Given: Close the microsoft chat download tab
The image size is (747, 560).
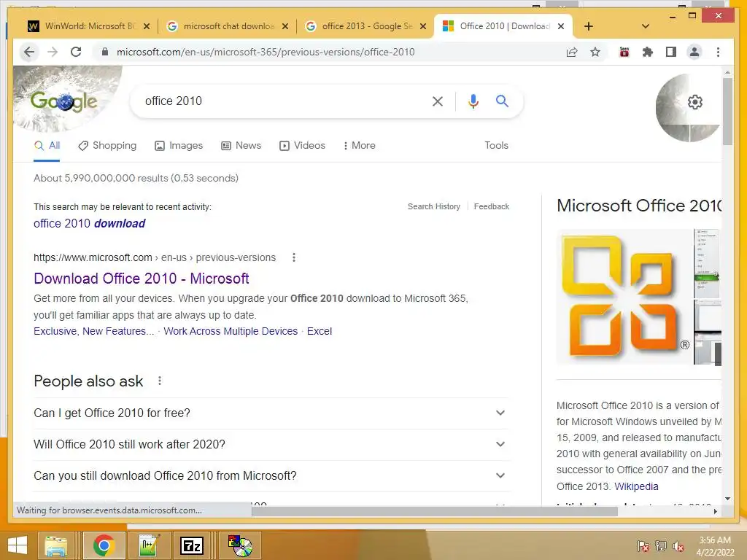Looking at the screenshot, I should [285, 26].
